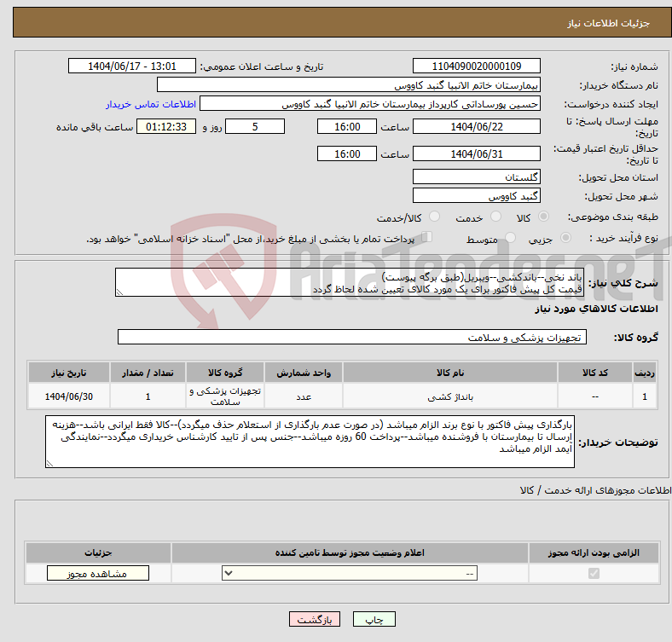The width and height of the screenshot is (672, 642).
Task: Toggle the treasury bonds payment checkbox
Action: point(427,238)
